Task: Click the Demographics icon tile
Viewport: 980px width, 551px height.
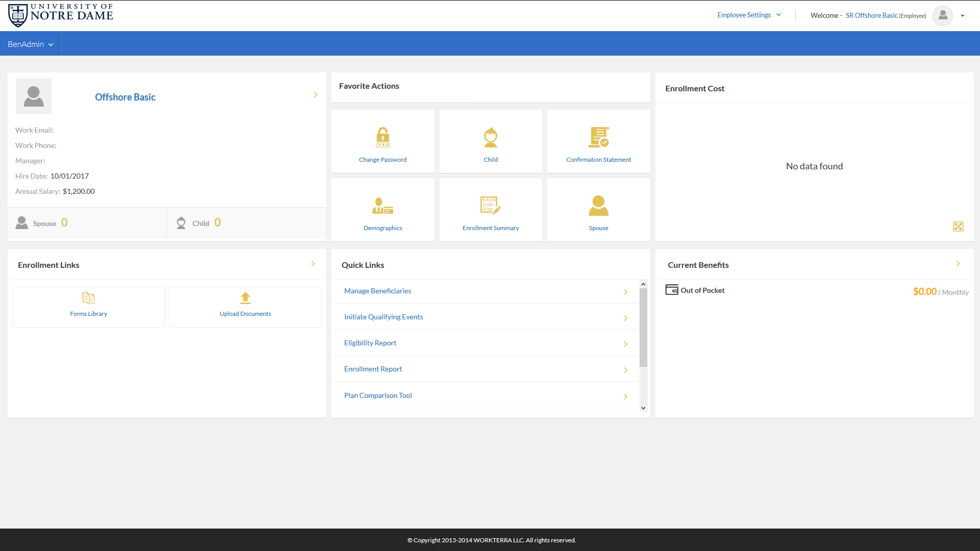Action: coord(382,206)
